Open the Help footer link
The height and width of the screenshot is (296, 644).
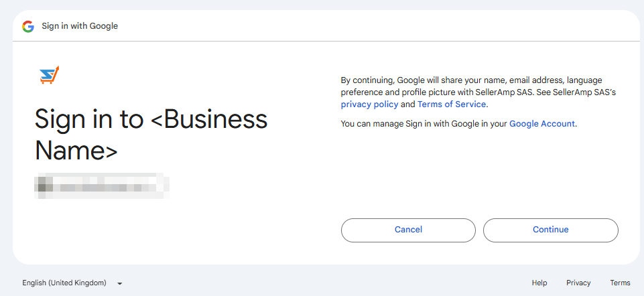pos(539,283)
